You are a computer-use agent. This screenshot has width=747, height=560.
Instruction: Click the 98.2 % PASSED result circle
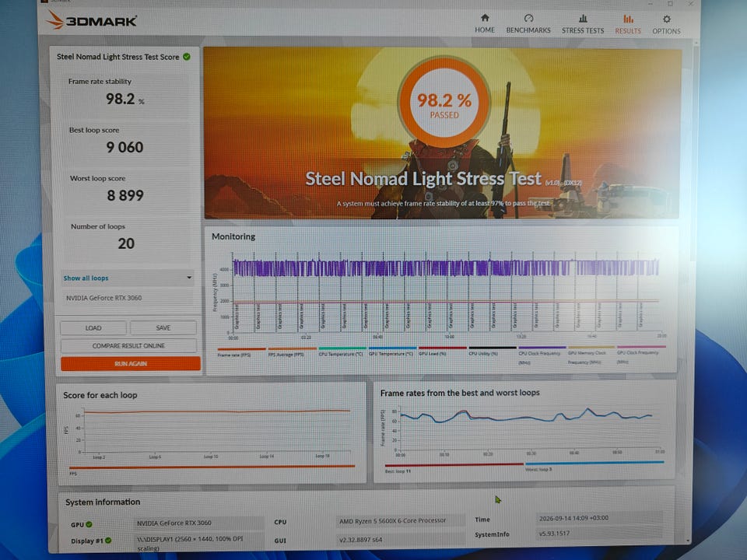coord(444,102)
